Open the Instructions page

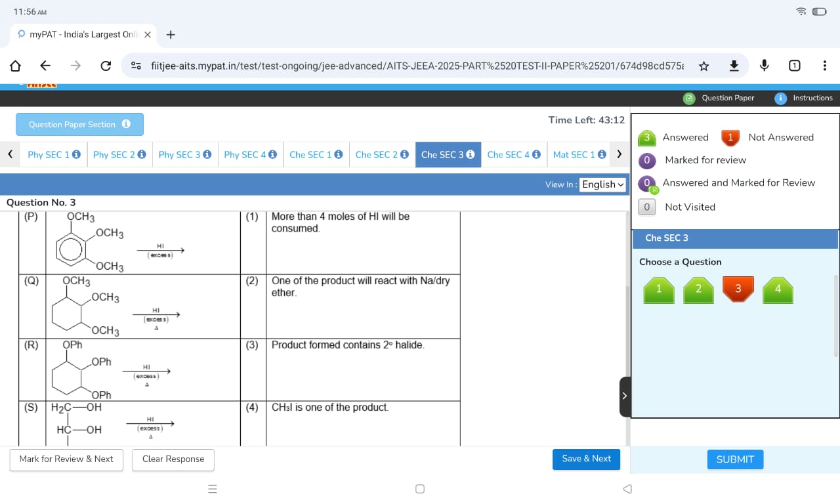coord(804,98)
